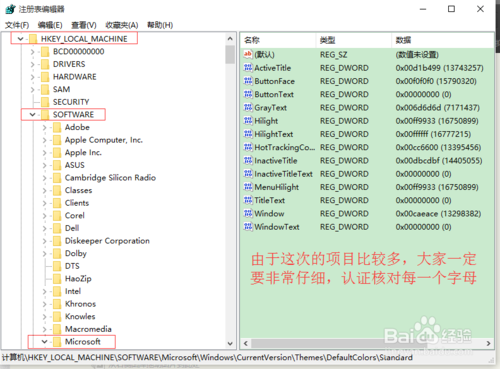
Task: Select the SECURITY key
Action: point(71,102)
